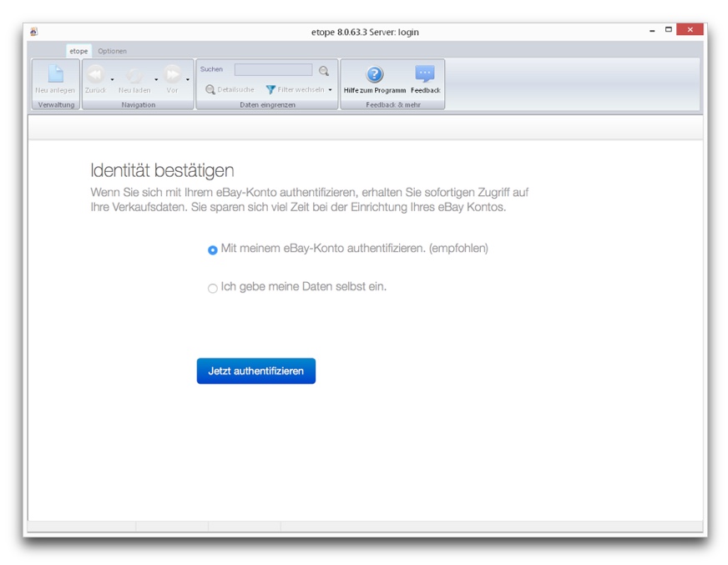Viewport: 728px width, 565px height.
Task: Click the Feedback & mehr group label
Action: click(393, 105)
